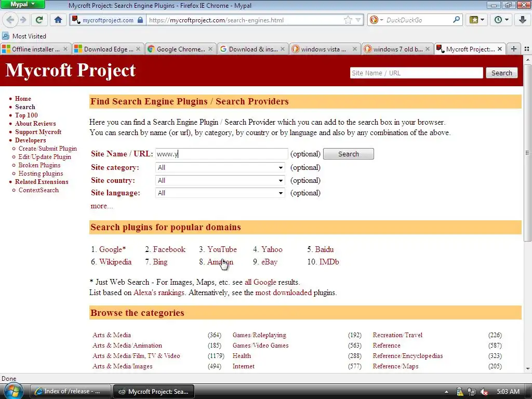Open the address bar history dropdown arrow
The image size is (532, 399).
(358, 20)
